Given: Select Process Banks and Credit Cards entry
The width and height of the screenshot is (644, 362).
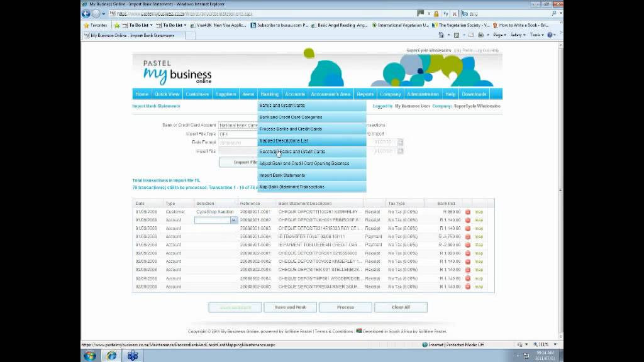Looking at the screenshot, I should point(312,129).
